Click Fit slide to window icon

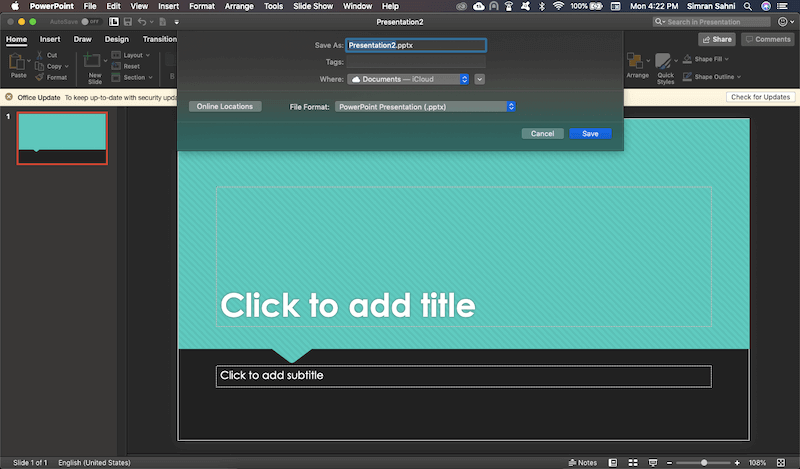click(781, 462)
